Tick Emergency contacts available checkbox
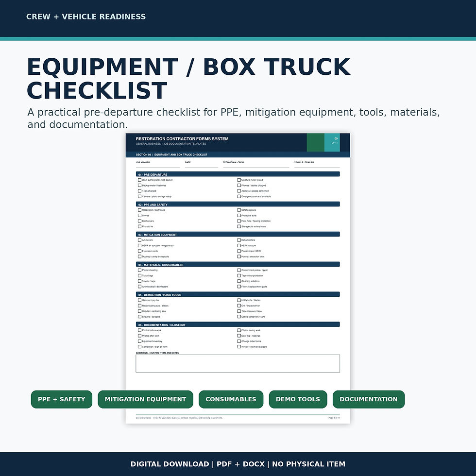Image resolution: width=476 pixels, height=476 pixels. 239,196
